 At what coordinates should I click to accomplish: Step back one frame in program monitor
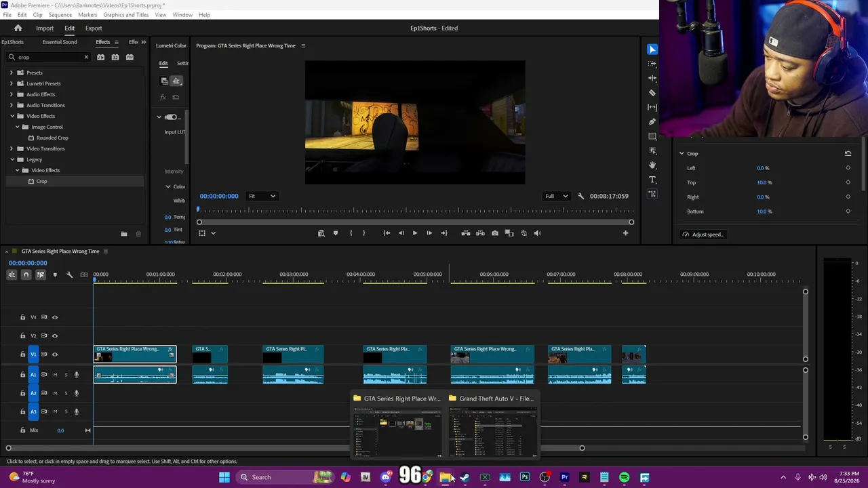(401, 233)
